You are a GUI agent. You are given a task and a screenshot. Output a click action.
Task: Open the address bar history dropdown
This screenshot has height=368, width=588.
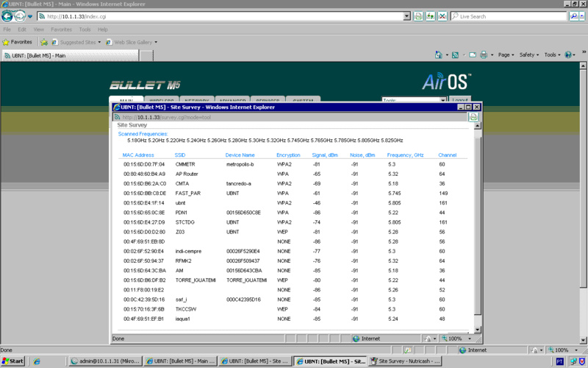(x=407, y=16)
